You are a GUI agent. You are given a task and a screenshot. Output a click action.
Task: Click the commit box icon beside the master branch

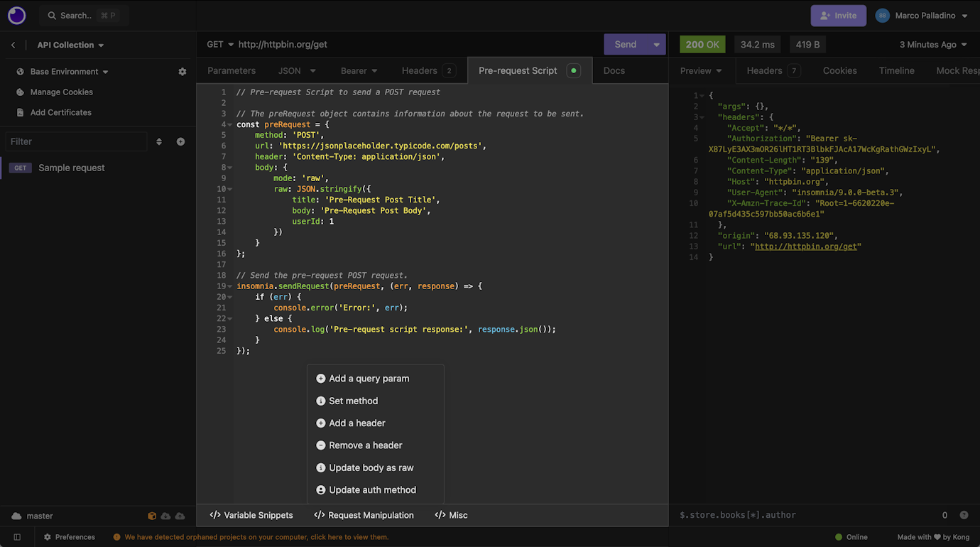(x=151, y=515)
